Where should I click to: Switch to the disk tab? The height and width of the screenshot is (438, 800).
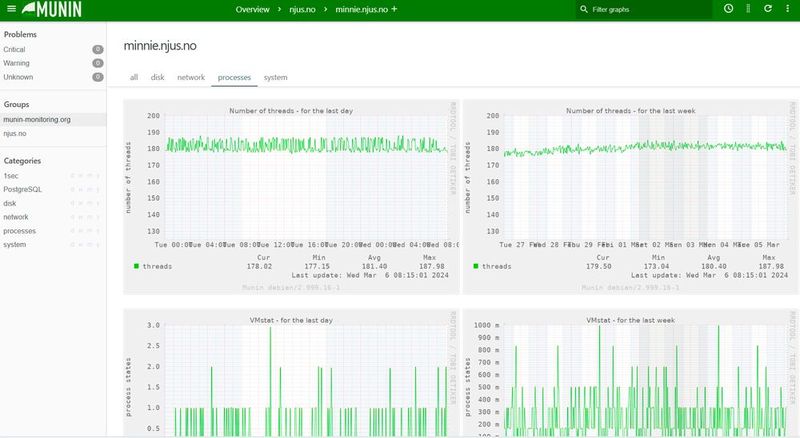[157, 77]
